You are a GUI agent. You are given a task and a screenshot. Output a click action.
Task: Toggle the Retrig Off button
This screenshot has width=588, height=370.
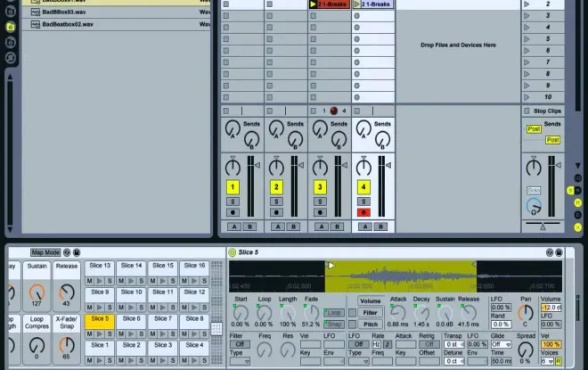click(429, 344)
